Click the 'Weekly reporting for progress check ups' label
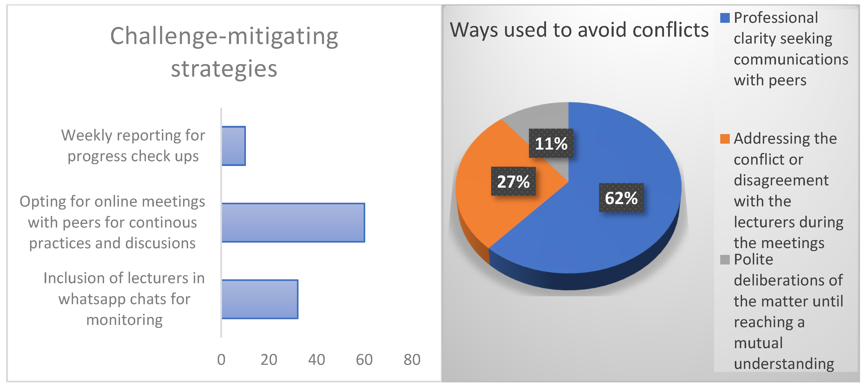This screenshot has height=389, width=868. point(133,146)
